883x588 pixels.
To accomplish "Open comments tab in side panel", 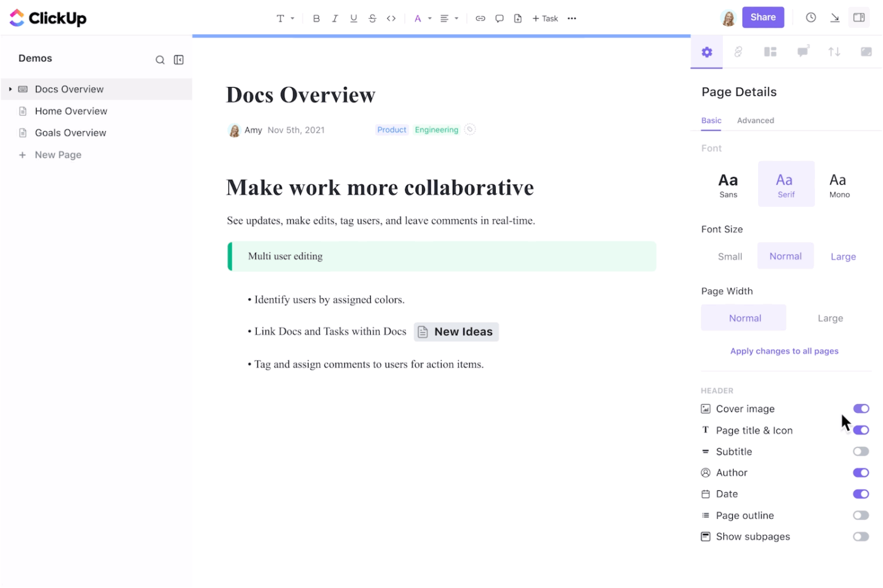I will pyautogui.click(x=802, y=52).
